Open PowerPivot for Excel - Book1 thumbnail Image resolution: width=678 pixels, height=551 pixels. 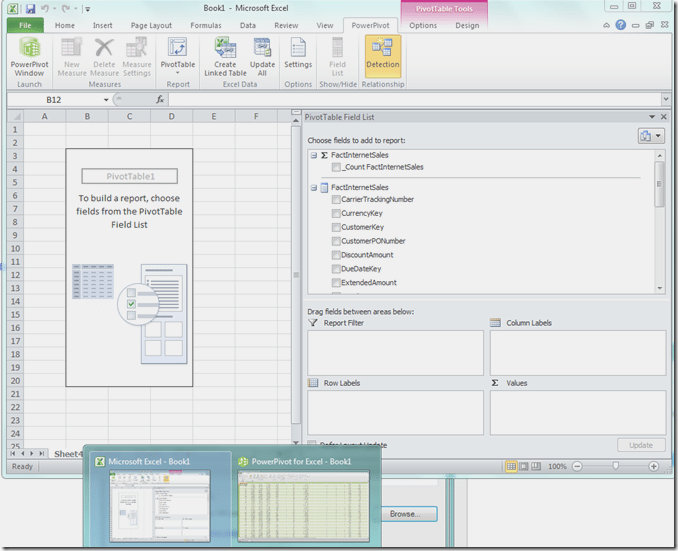click(304, 500)
